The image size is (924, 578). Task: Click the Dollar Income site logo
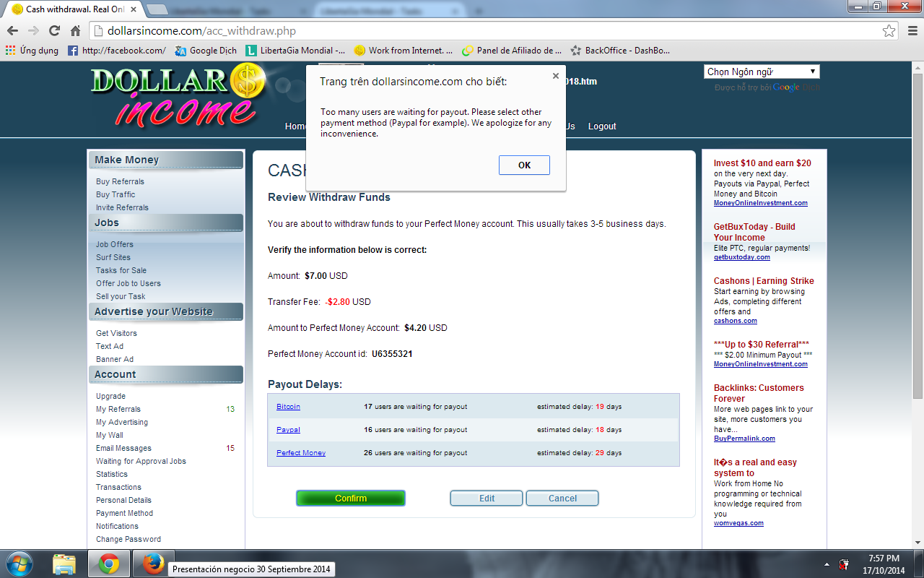179,95
